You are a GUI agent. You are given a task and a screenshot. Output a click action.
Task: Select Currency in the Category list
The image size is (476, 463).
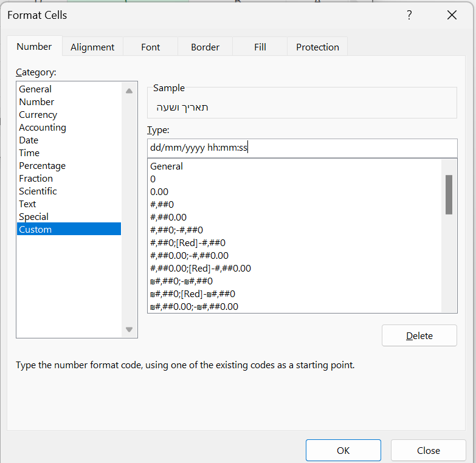click(x=38, y=115)
